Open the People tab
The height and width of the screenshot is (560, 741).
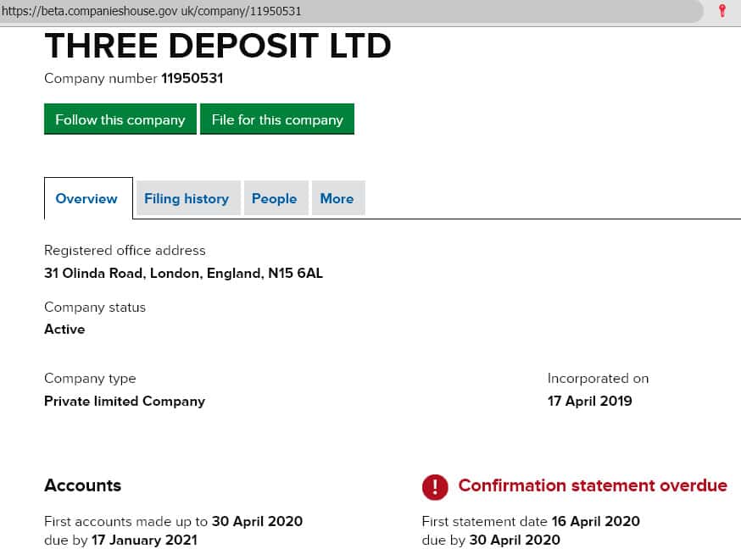274,198
